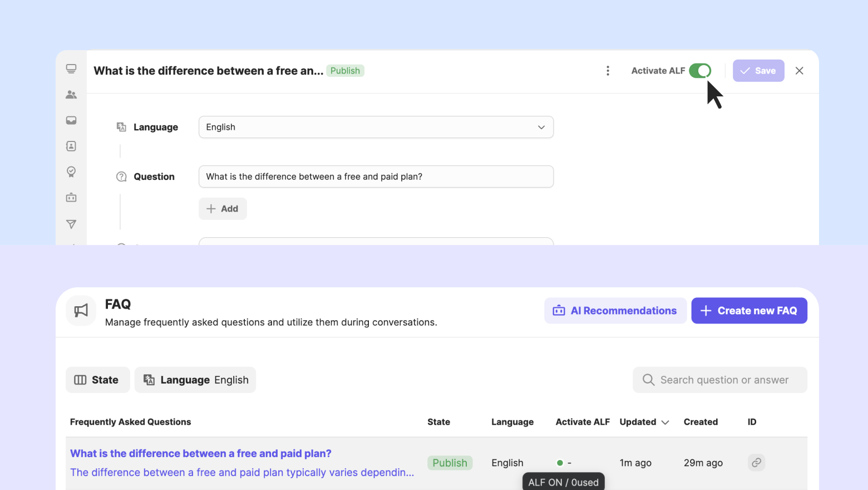The height and width of the screenshot is (490, 868).
Task: Click the search question or answer field
Action: [723, 380]
